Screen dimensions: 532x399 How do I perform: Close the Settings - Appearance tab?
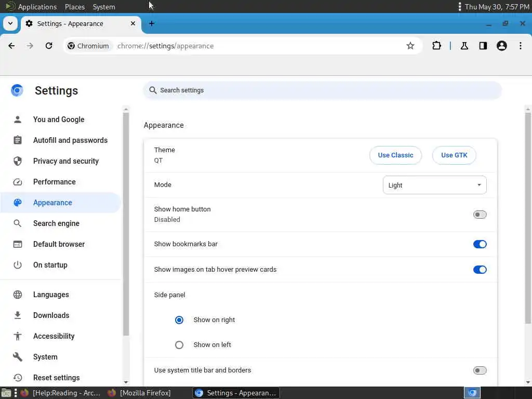pyautogui.click(x=133, y=23)
